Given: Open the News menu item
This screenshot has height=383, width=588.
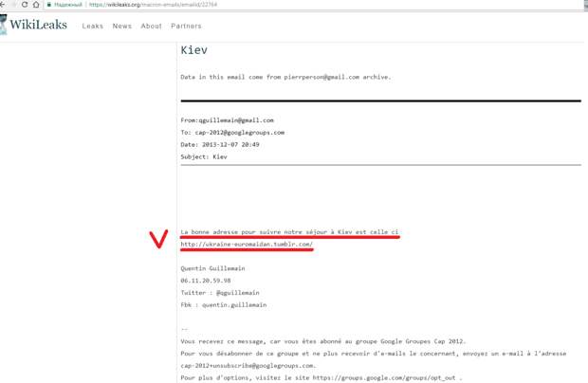Looking at the screenshot, I should coord(122,26).
